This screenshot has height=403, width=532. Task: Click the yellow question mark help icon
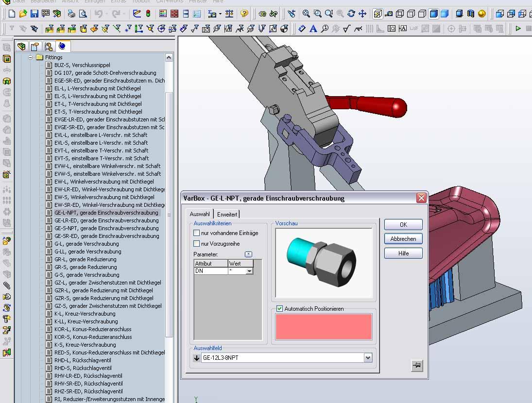(x=244, y=14)
